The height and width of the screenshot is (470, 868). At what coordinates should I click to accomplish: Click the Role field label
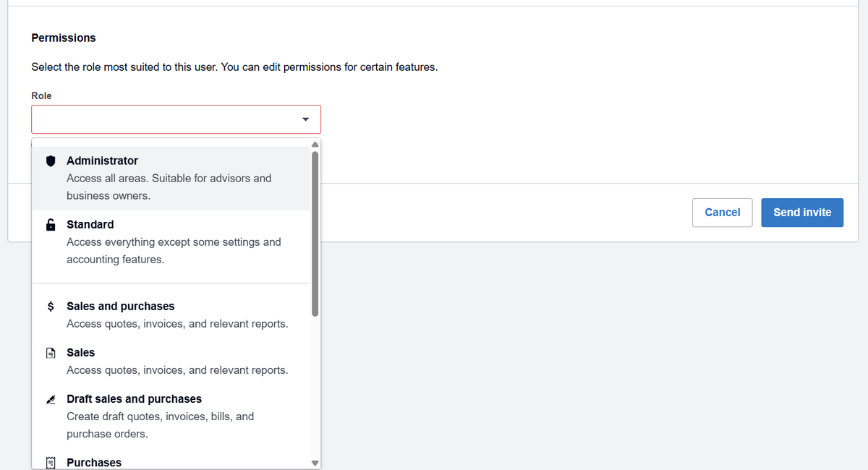click(x=41, y=95)
